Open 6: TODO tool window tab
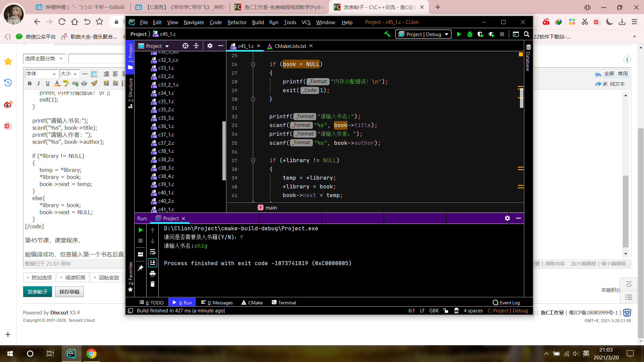Viewport: 644px width, 362px height. tap(152, 302)
